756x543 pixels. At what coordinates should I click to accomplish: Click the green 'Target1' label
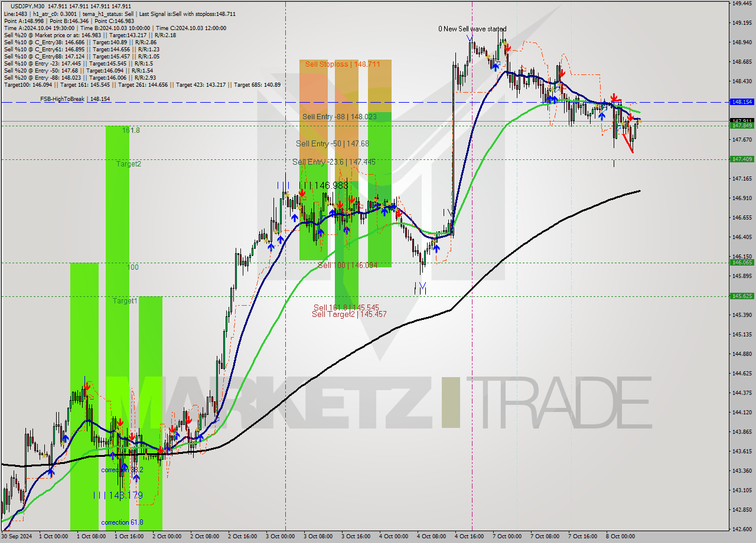[125, 301]
